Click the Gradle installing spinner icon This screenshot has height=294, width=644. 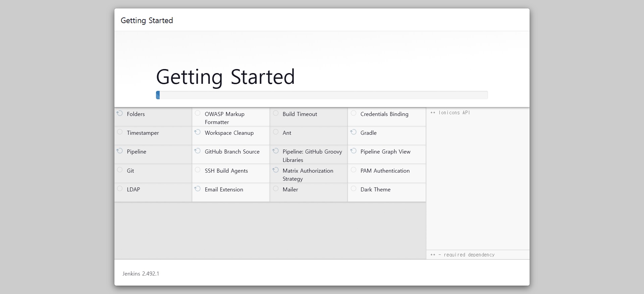click(x=353, y=132)
